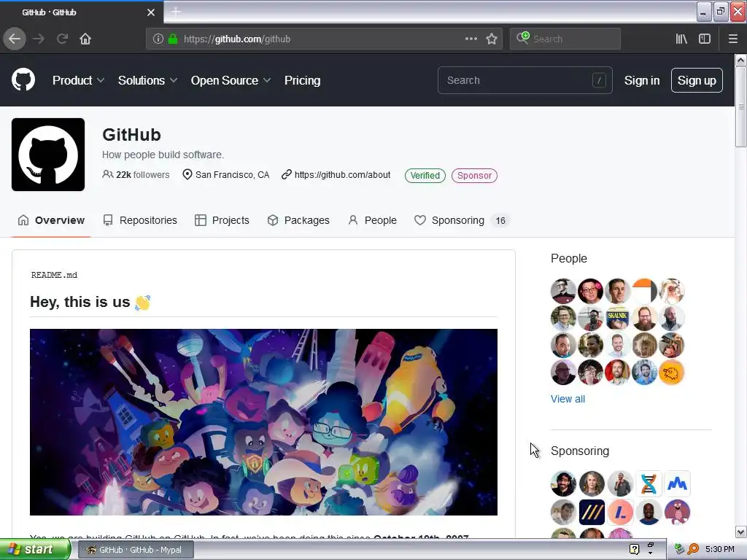747x560 pixels.
Task: Click the green Verified badge
Action: click(x=425, y=175)
